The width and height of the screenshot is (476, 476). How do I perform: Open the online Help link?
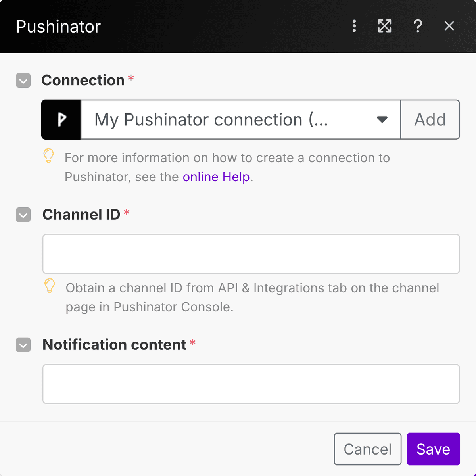[x=216, y=177]
